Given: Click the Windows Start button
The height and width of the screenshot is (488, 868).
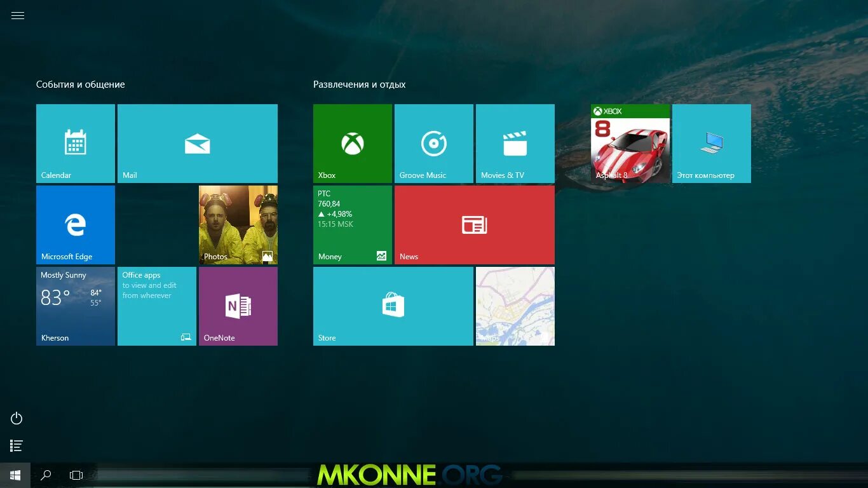Looking at the screenshot, I should (15, 475).
